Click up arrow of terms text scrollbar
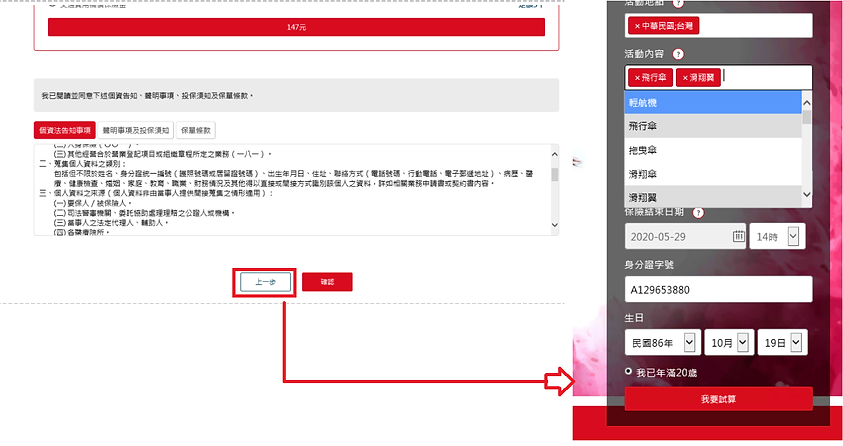This screenshot has width=843, height=446. point(554,155)
